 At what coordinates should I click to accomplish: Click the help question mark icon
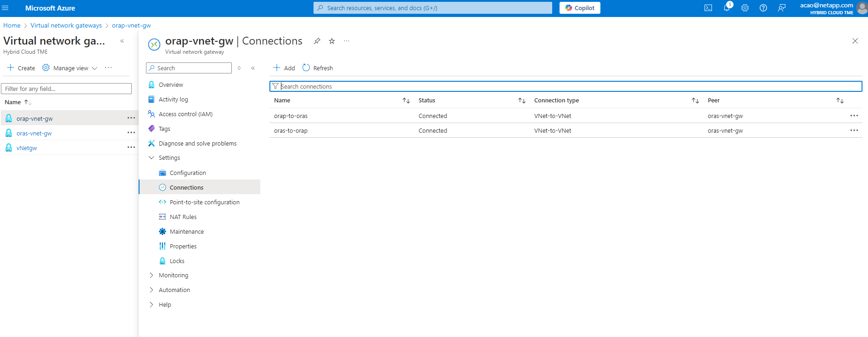tap(763, 8)
